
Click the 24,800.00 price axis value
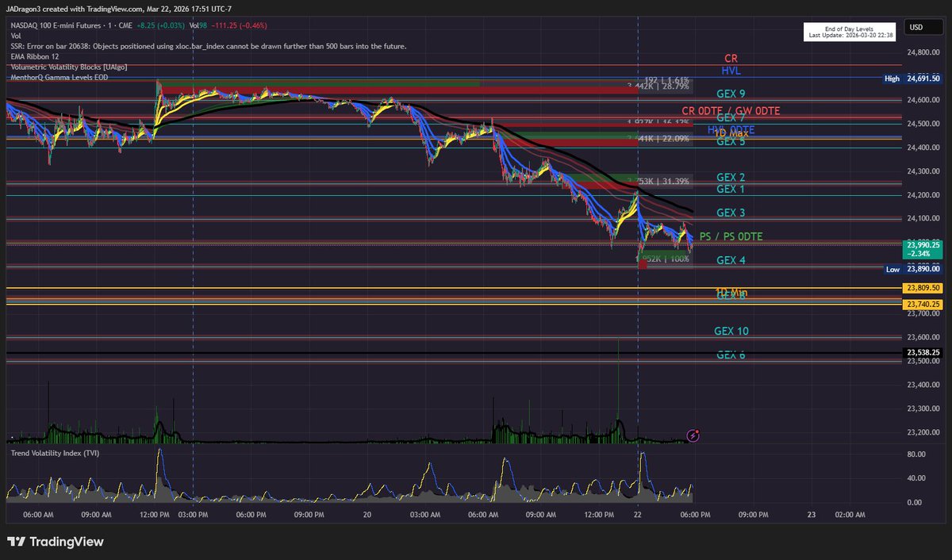[x=924, y=52]
